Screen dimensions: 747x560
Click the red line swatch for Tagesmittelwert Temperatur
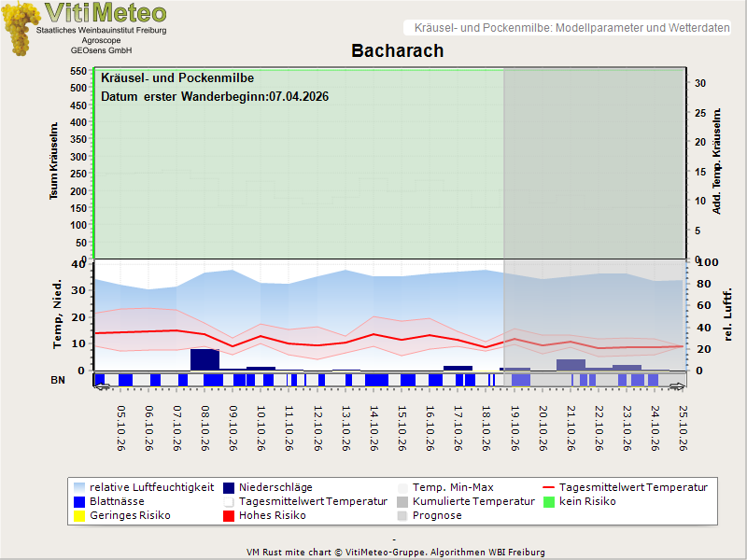click(x=549, y=487)
